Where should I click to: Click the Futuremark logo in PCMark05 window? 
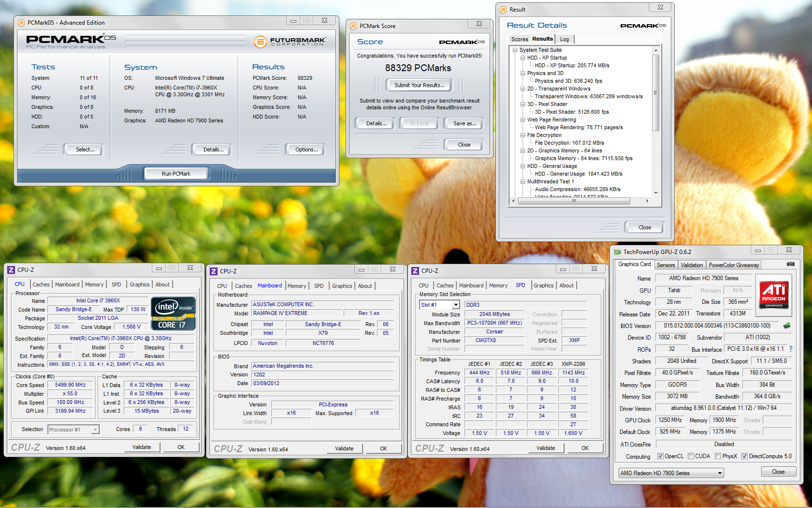tap(290, 42)
